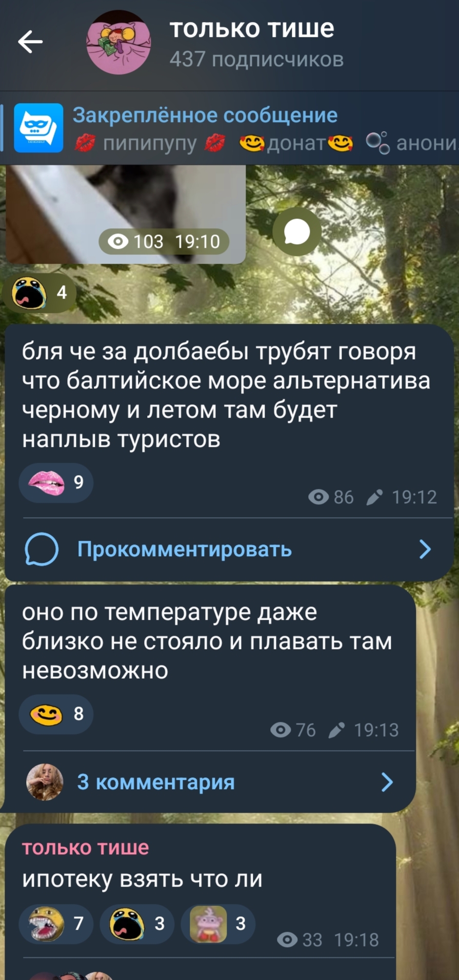459x980 pixels.
Task: Open the pinned message bot icon
Action: 38,128
